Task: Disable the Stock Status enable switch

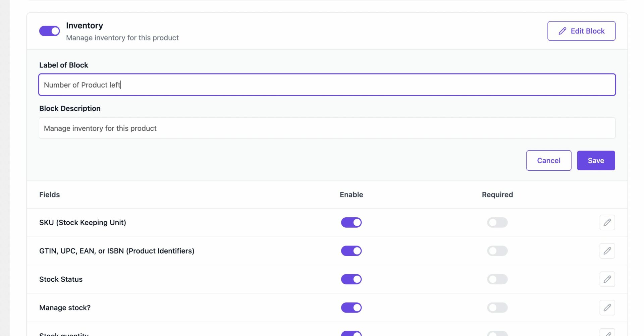Action: (351, 279)
